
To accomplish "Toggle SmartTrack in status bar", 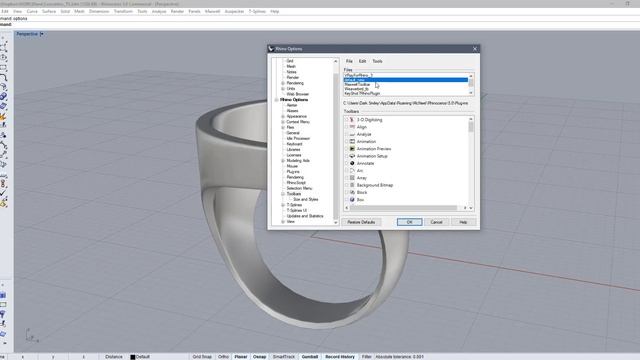I will click(x=284, y=357).
